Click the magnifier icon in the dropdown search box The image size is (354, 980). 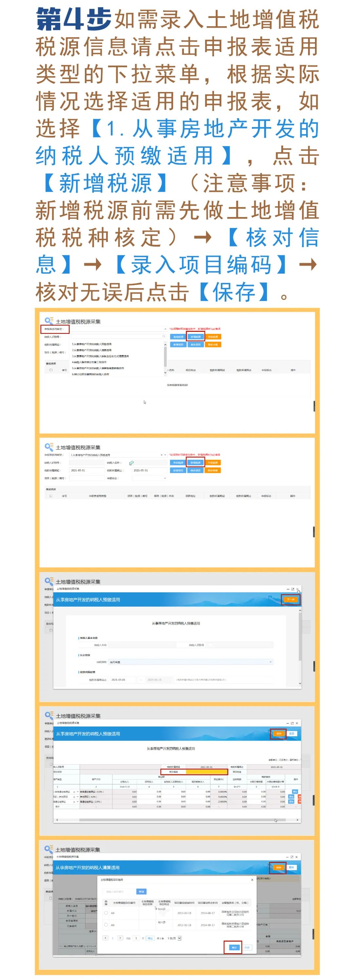point(164,336)
